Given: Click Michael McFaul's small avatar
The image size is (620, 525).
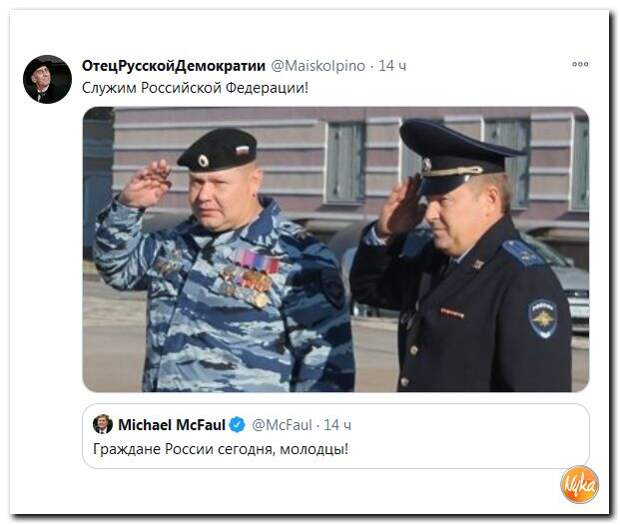Looking at the screenshot, I should 103,424.
